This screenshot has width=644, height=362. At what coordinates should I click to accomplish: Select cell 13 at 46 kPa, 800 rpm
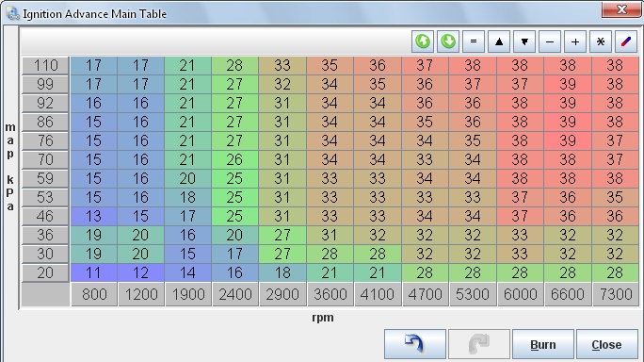pyautogui.click(x=93, y=217)
